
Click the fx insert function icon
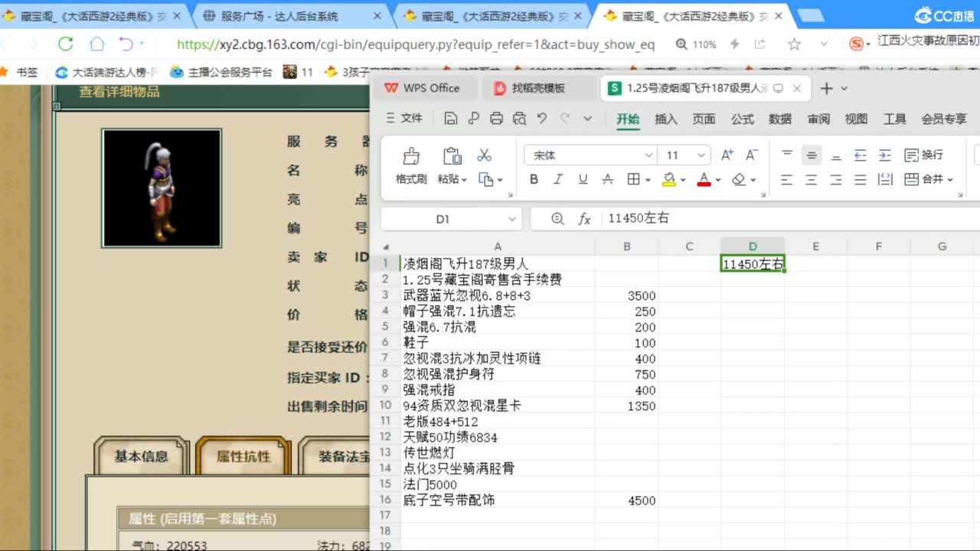pyautogui.click(x=584, y=219)
